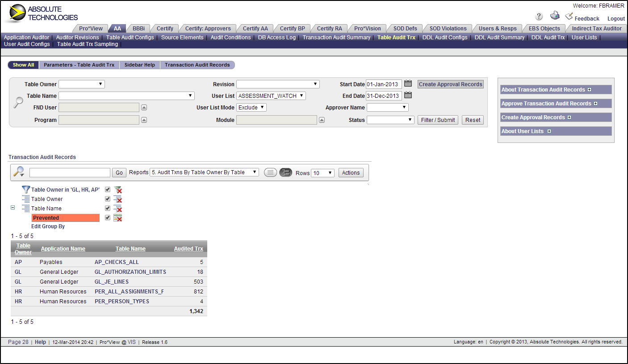Screen dimensions: 628x364
Task: Click the Absolute Technologies logo
Action: pyautogui.click(x=42, y=13)
